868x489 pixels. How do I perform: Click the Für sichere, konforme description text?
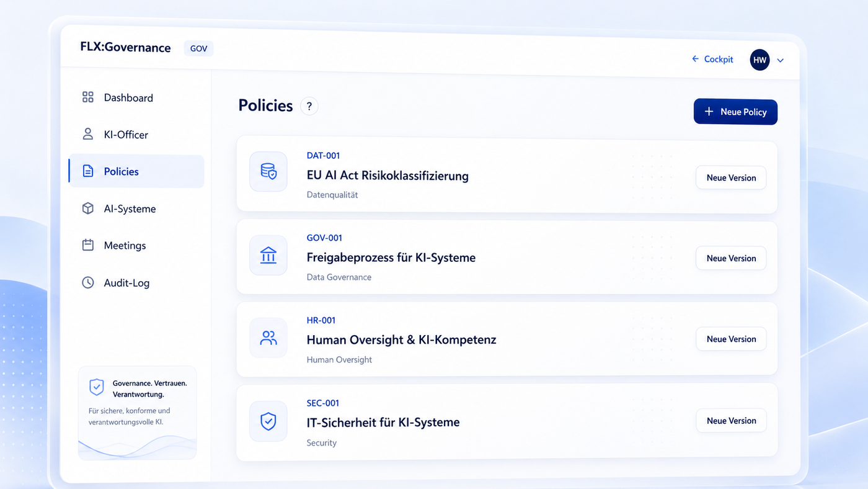pos(130,416)
